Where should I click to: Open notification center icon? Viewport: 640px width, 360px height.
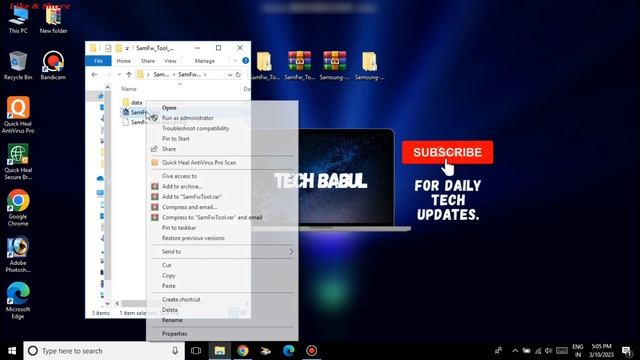click(x=627, y=351)
